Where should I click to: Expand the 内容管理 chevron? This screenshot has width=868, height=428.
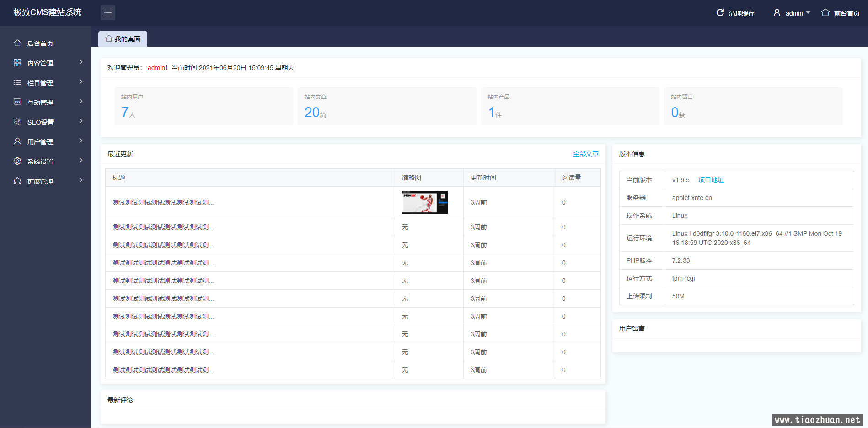click(81, 62)
